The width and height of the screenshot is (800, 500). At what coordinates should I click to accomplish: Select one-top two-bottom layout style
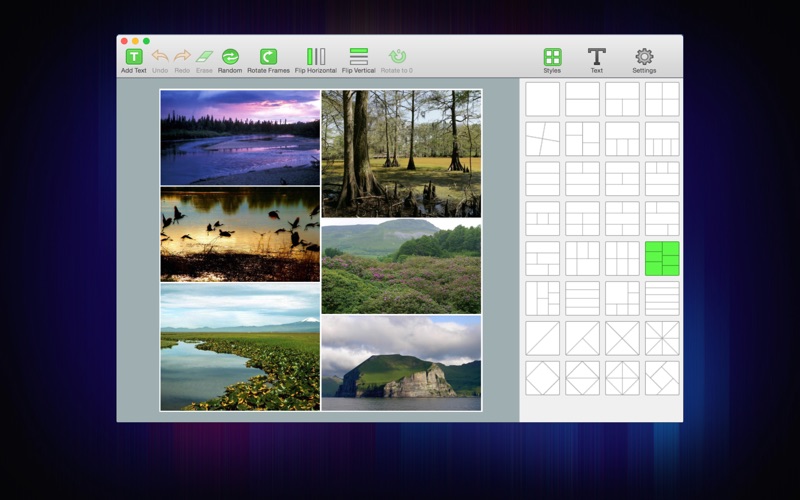[x=622, y=99]
